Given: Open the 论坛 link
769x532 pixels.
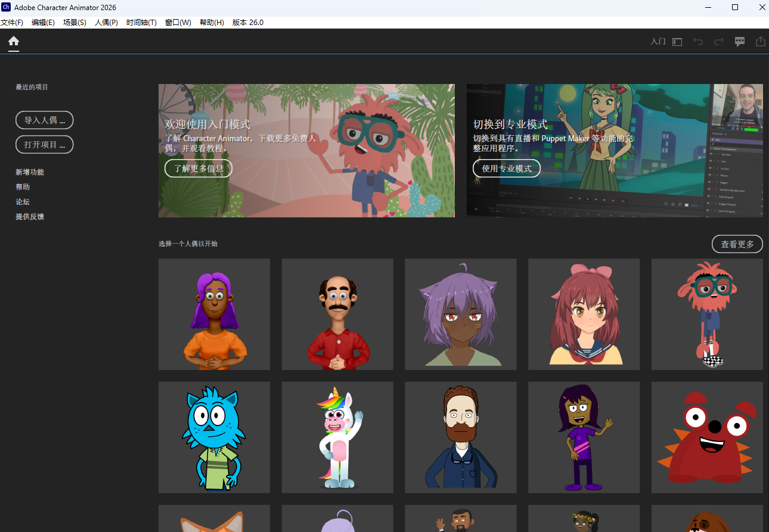Looking at the screenshot, I should 23,202.
